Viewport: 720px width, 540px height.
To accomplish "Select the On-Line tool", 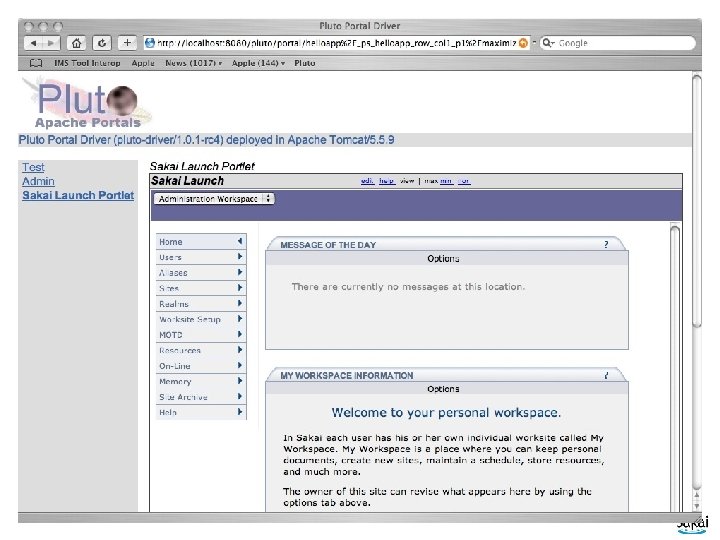I will [201, 366].
